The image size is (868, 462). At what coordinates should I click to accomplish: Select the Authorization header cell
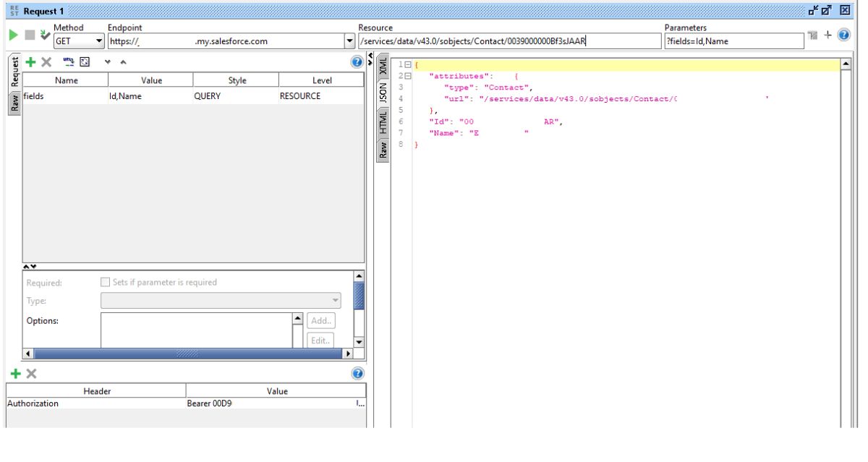point(96,403)
